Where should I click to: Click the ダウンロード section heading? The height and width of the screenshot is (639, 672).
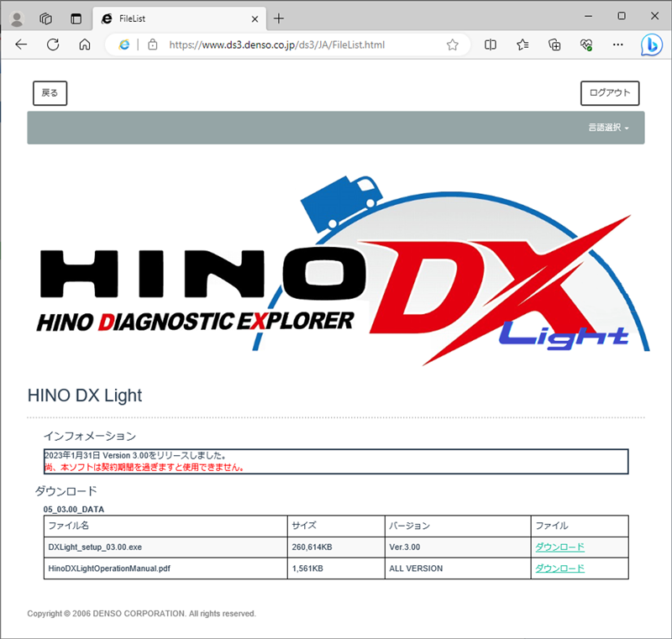(66, 491)
